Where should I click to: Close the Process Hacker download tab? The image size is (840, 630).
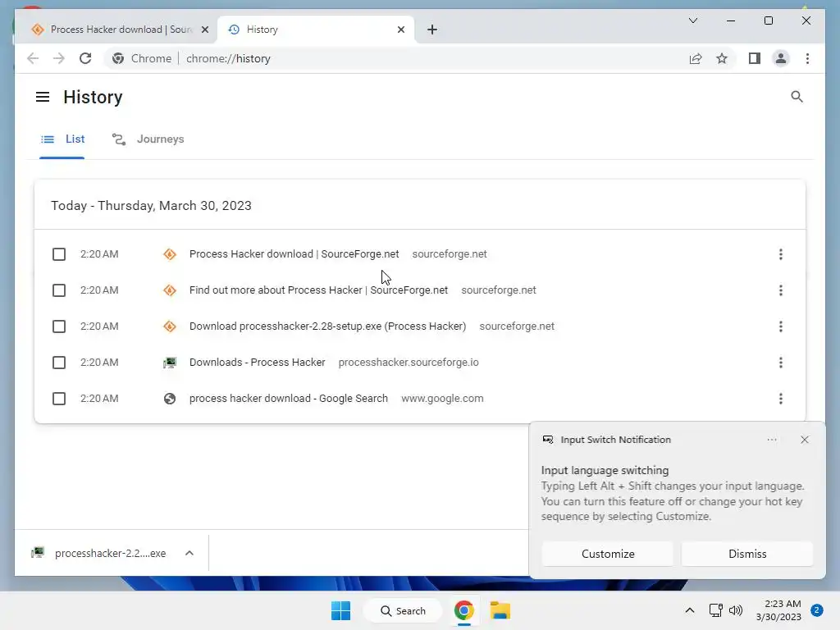tap(204, 30)
